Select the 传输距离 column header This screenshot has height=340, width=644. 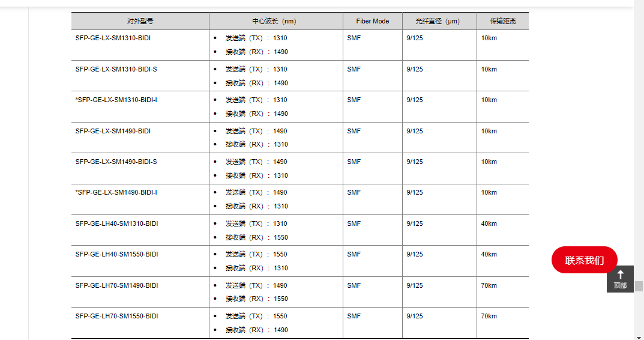pyautogui.click(x=502, y=21)
